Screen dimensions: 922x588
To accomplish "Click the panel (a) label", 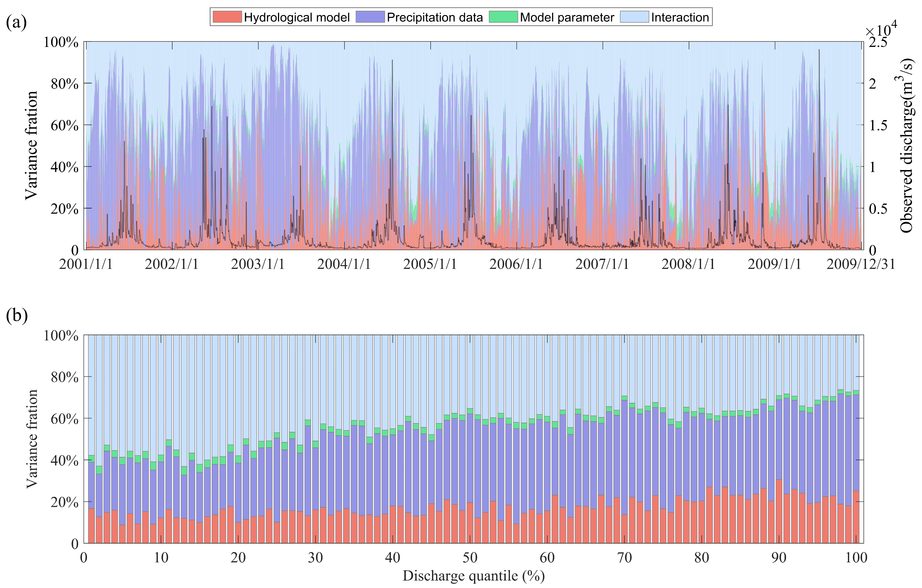I will tap(17, 23).
